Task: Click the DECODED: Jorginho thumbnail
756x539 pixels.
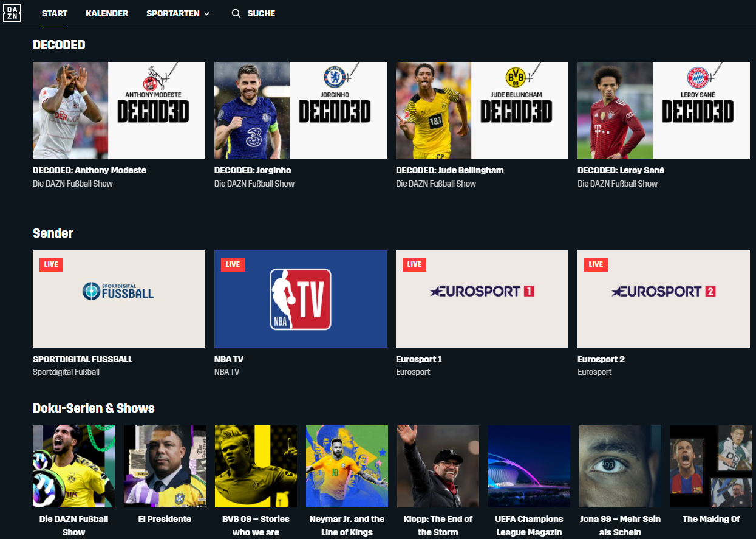Action: tap(300, 110)
